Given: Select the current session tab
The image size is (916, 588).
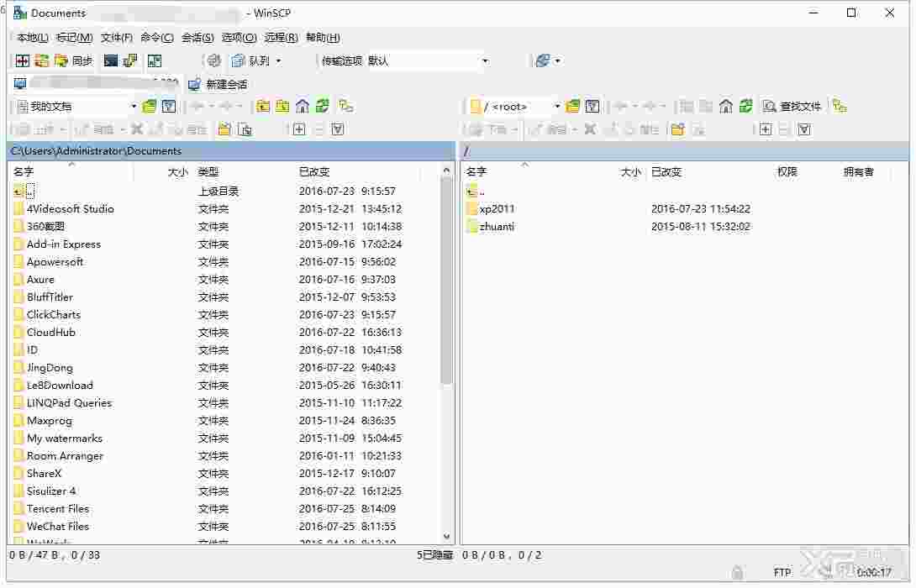Looking at the screenshot, I should coord(97,84).
